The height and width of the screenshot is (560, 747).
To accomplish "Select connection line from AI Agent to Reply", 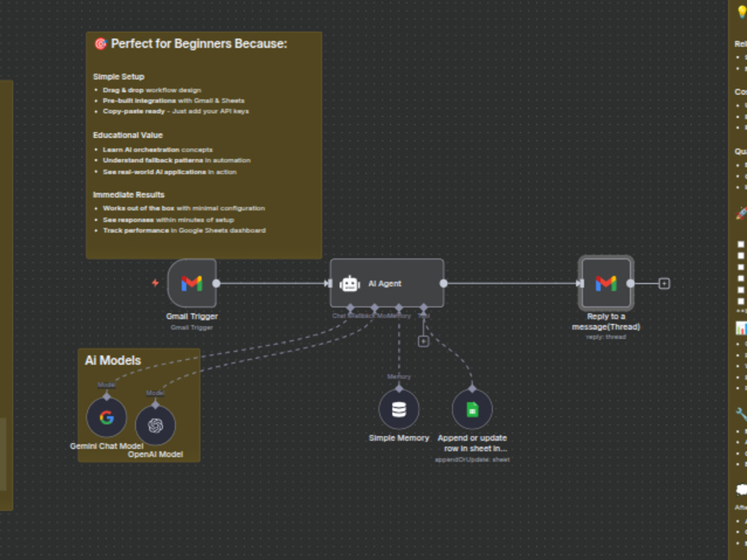I will coord(512,283).
